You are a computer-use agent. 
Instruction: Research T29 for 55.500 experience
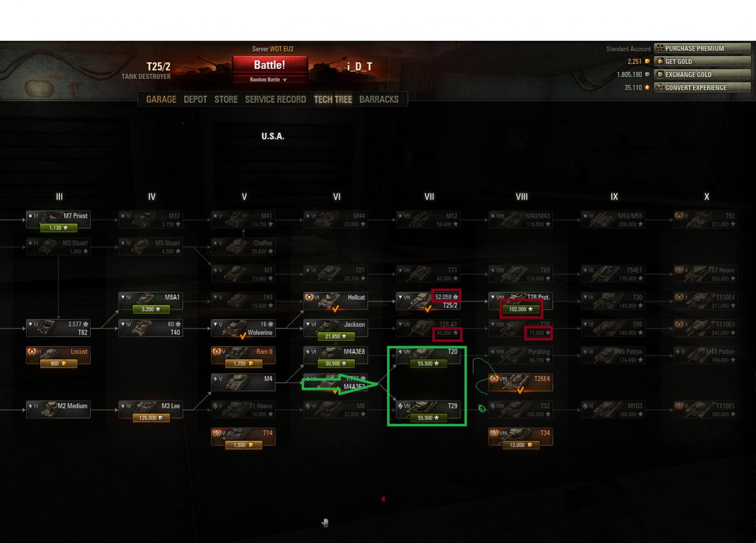click(428, 418)
